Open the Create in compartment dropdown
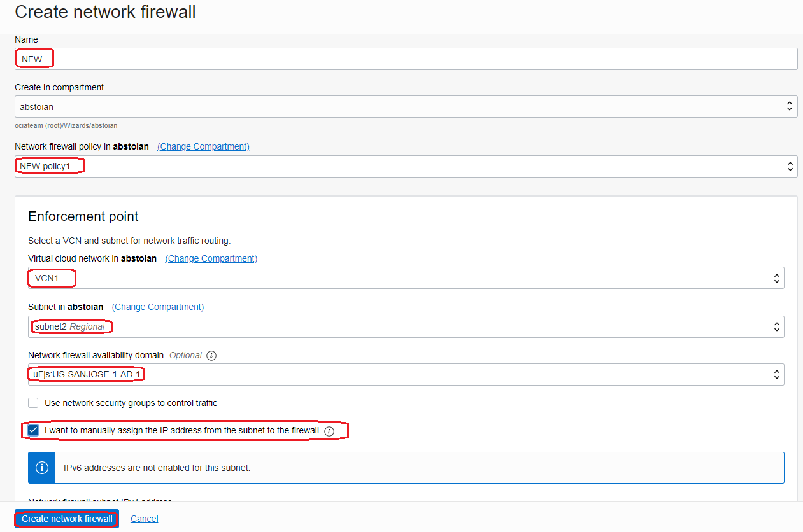 pos(406,106)
